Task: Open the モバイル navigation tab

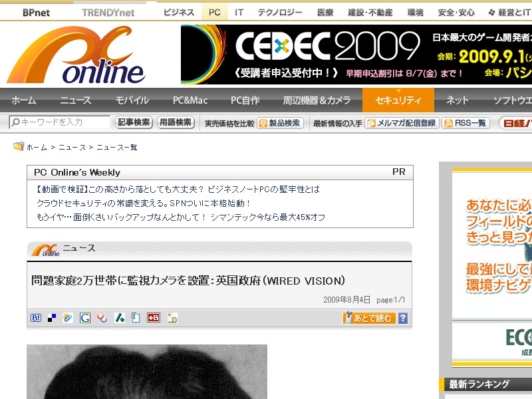Action: (132, 100)
